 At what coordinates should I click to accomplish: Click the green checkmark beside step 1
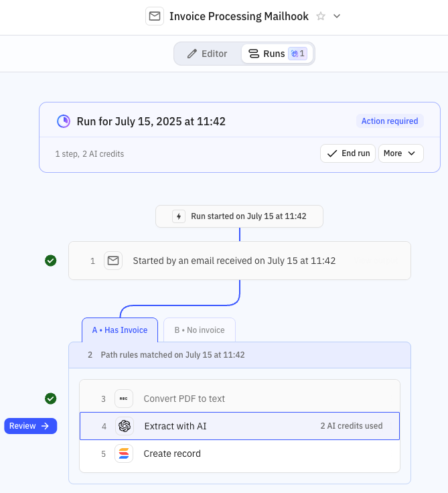pyautogui.click(x=50, y=261)
